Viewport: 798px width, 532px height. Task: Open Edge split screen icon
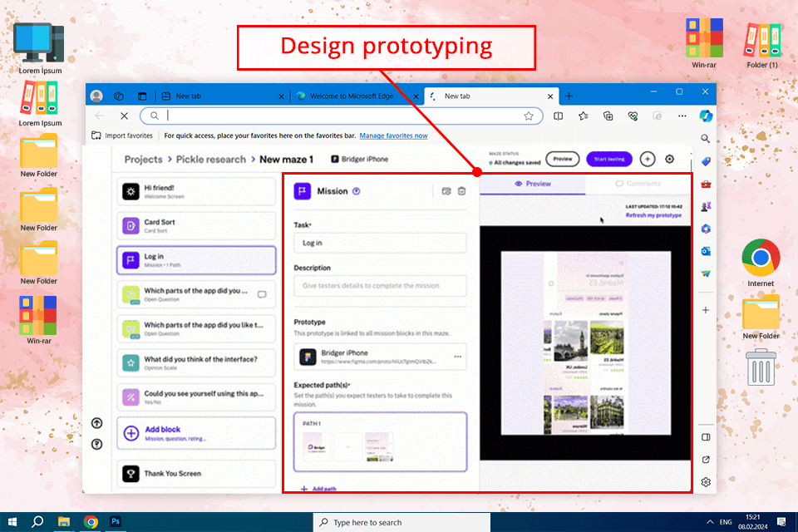559,116
